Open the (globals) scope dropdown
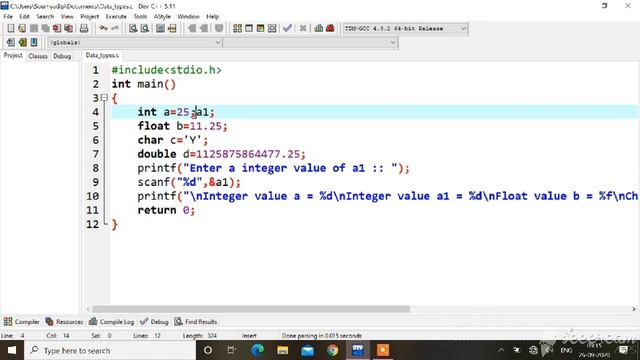The width and height of the screenshot is (640, 360). [x=135, y=42]
